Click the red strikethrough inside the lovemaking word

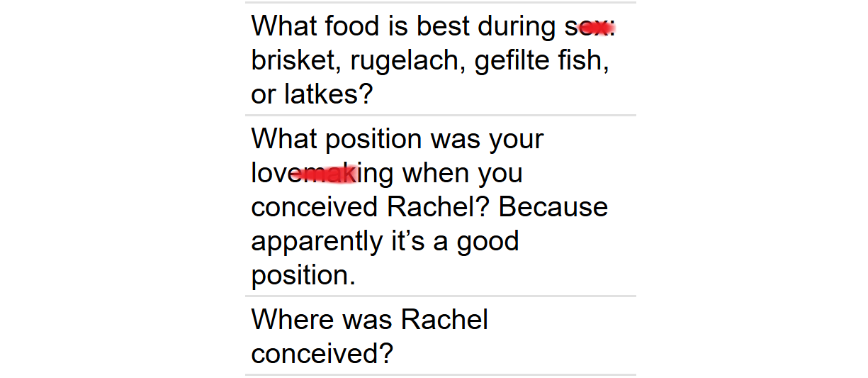(x=325, y=173)
